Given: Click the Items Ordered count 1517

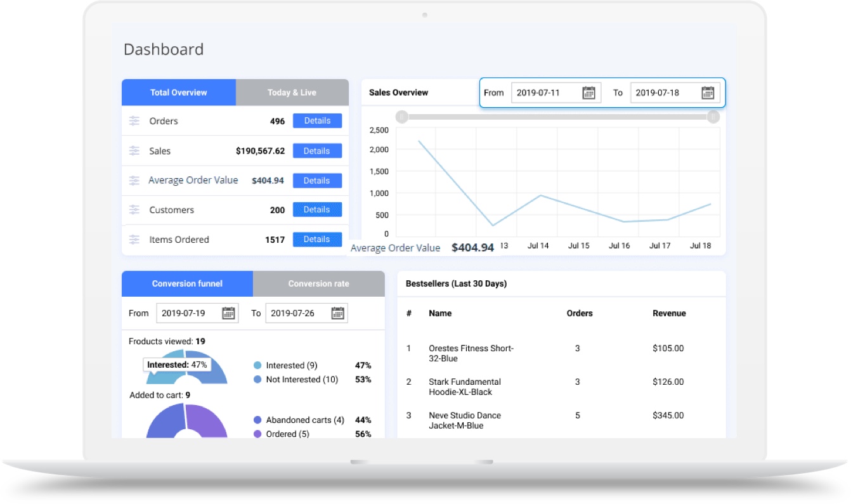Looking at the screenshot, I should pos(275,240).
